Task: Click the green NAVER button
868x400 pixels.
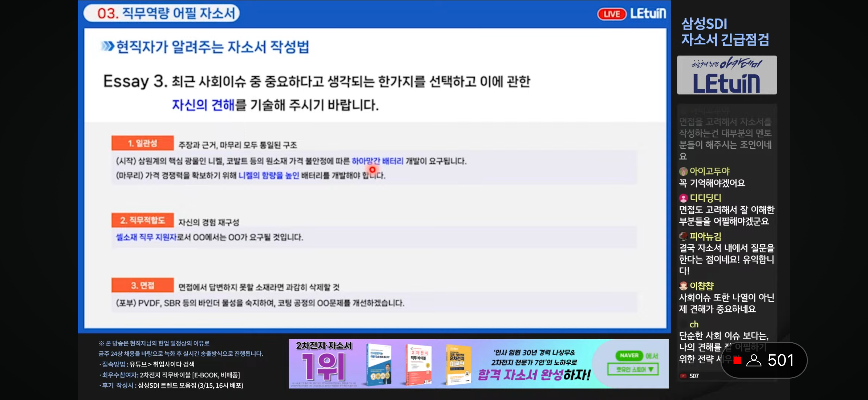Action: point(629,355)
